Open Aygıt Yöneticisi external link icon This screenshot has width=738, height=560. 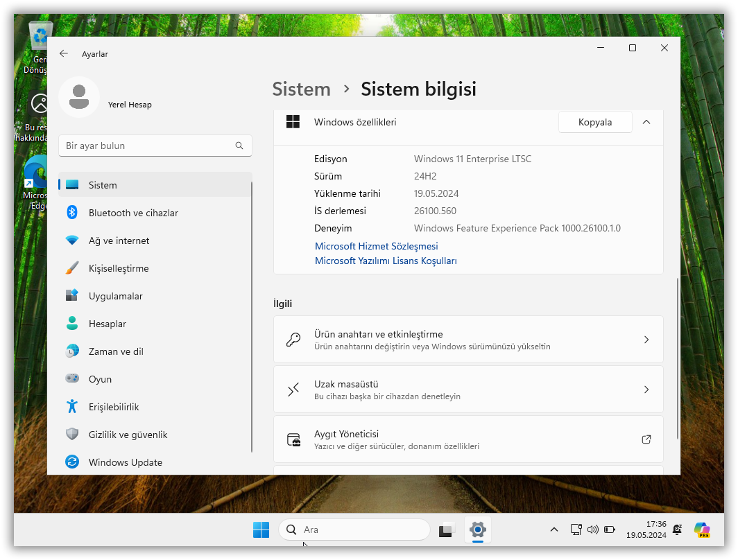(x=646, y=439)
